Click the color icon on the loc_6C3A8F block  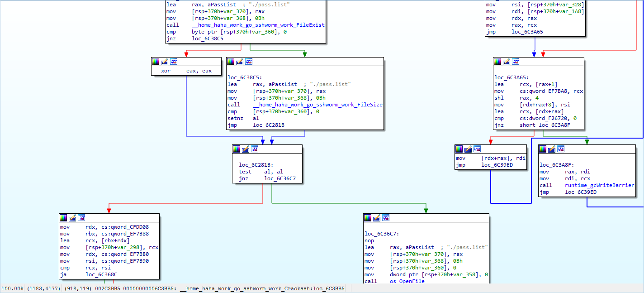(x=543, y=149)
